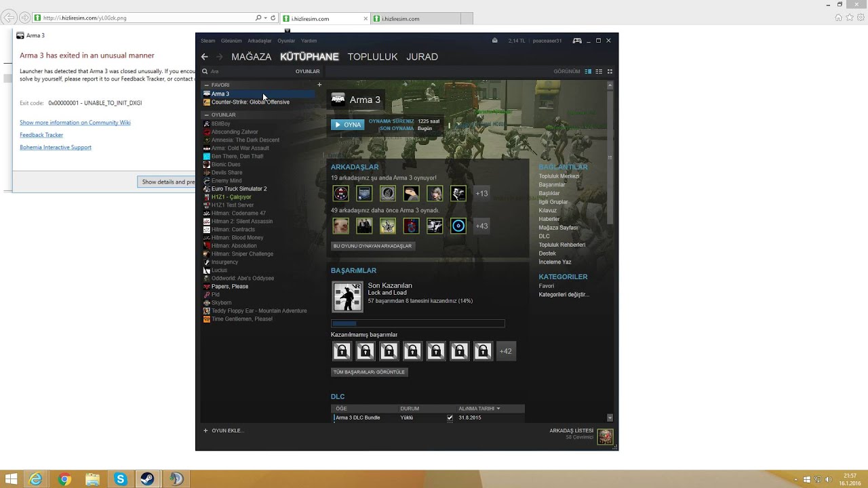Open Steam inbox envelope icon
Image resolution: width=868 pixels, height=488 pixels.
click(495, 41)
